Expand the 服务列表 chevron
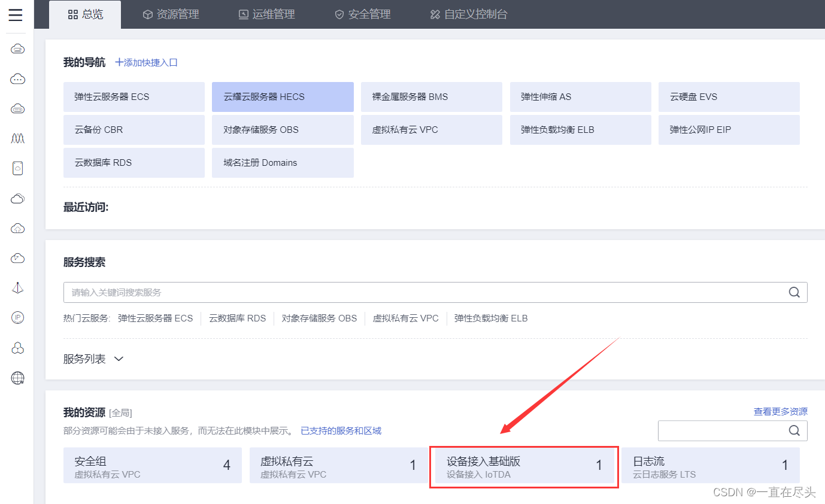The image size is (825, 504). pyautogui.click(x=119, y=359)
